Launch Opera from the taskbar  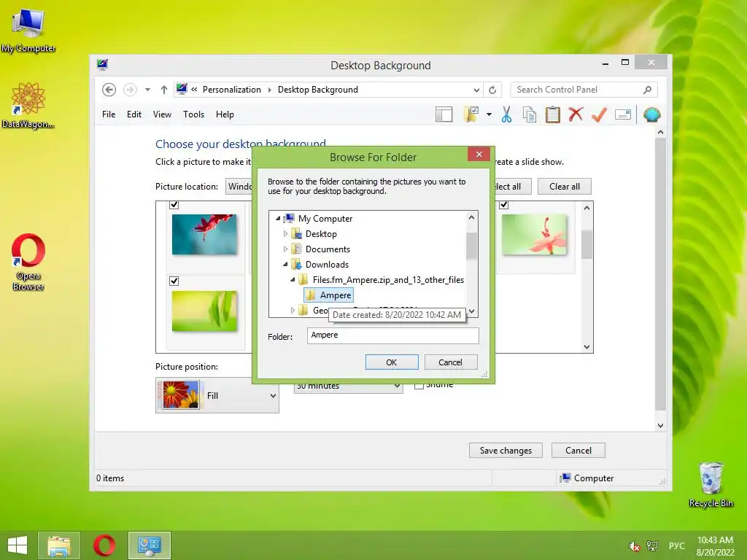104,545
